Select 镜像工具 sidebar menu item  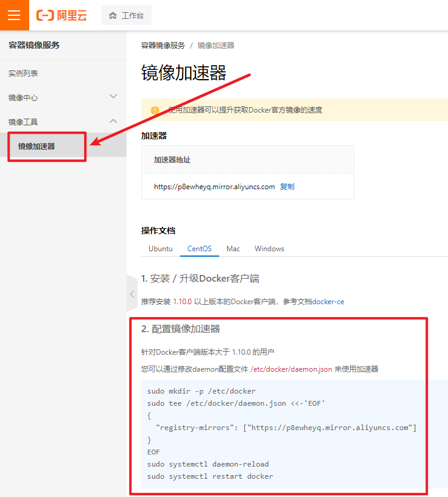[x=23, y=122]
